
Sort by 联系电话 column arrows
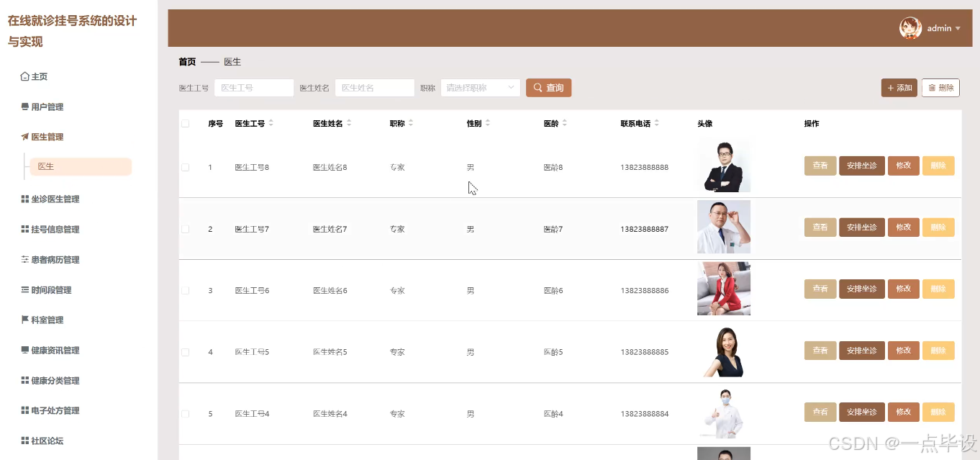[657, 123]
